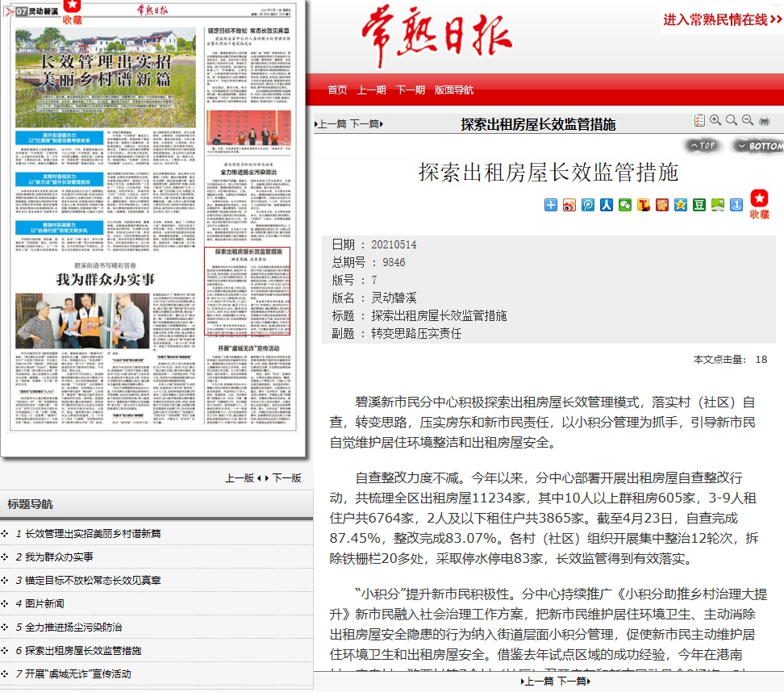Click 开展"虞城无诈"宣传活动 headline on thumbnail
This screenshot has height=692, width=784.
click(248, 348)
